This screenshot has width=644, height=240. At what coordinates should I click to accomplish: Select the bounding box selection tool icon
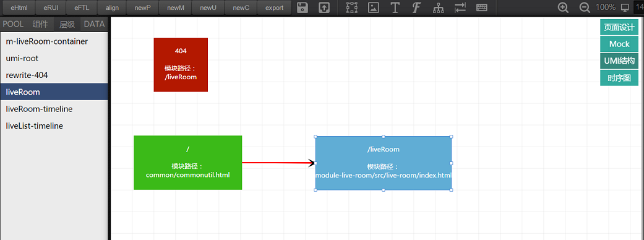coord(352,7)
